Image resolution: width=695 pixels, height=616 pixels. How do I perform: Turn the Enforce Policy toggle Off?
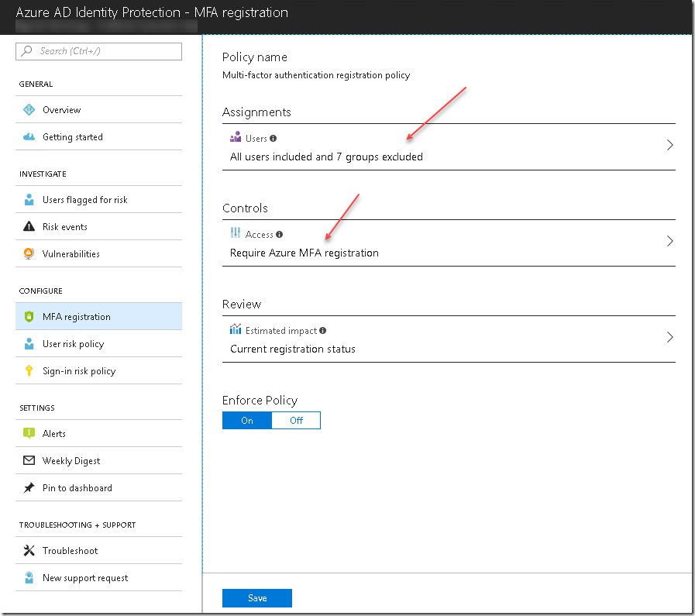[296, 420]
